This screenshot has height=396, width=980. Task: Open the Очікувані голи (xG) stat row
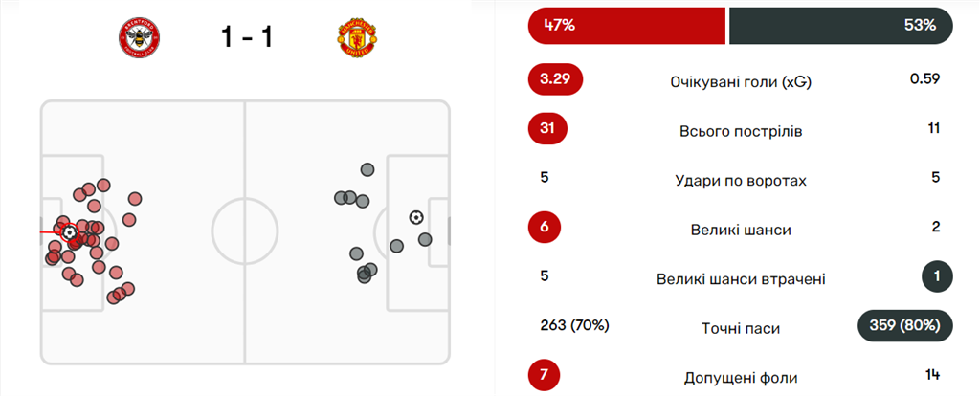point(741,80)
